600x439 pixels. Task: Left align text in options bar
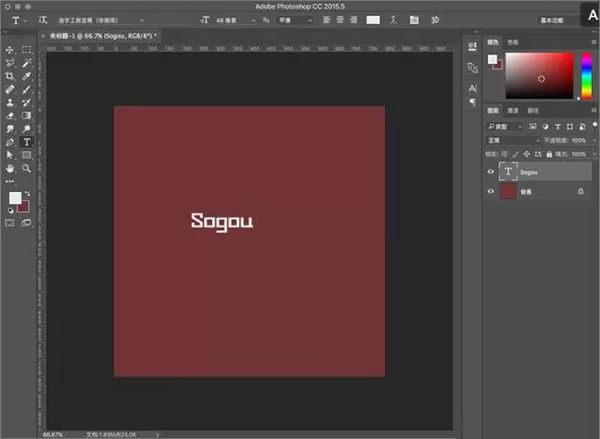[x=326, y=20]
